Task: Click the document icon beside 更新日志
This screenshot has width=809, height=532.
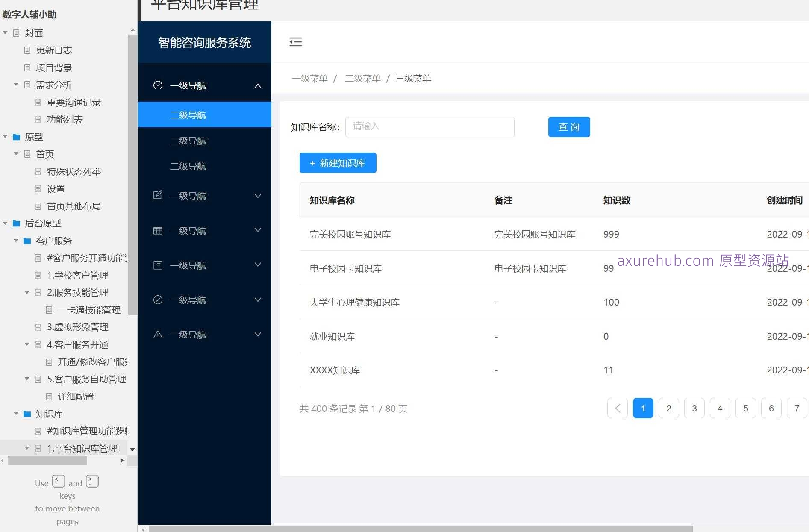Action: (27, 50)
